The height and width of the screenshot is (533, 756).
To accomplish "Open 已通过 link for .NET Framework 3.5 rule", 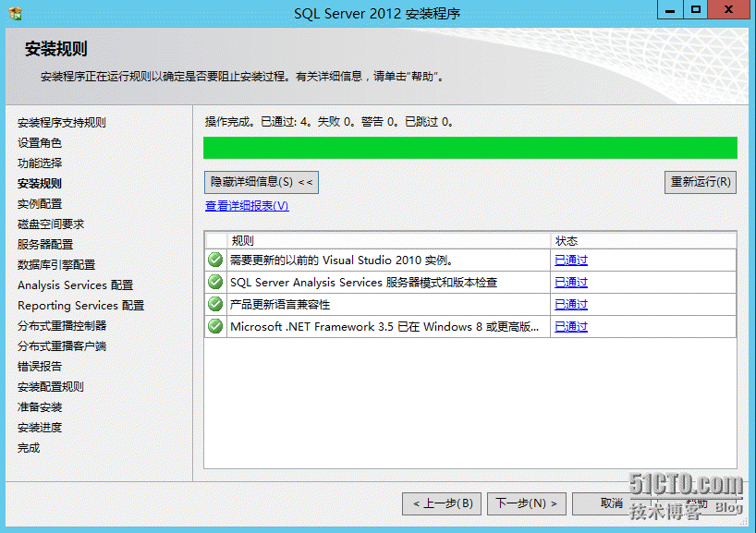I will coord(571,327).
